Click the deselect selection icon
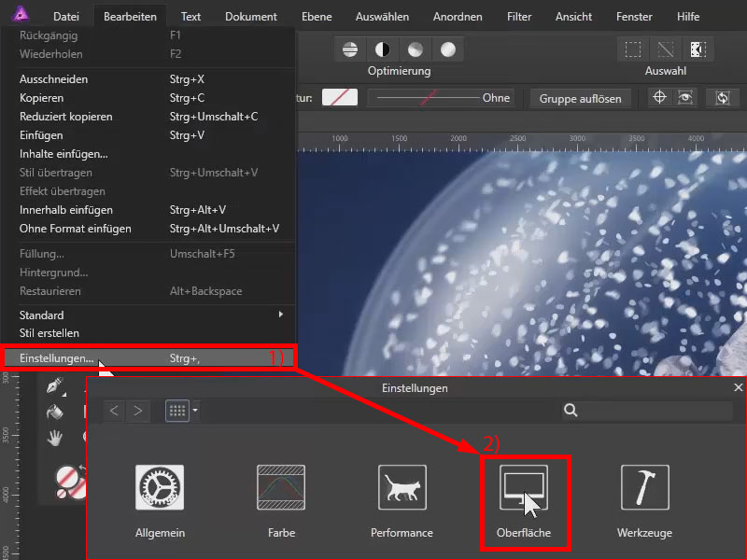747x560 pixels. tap(666, 49)
